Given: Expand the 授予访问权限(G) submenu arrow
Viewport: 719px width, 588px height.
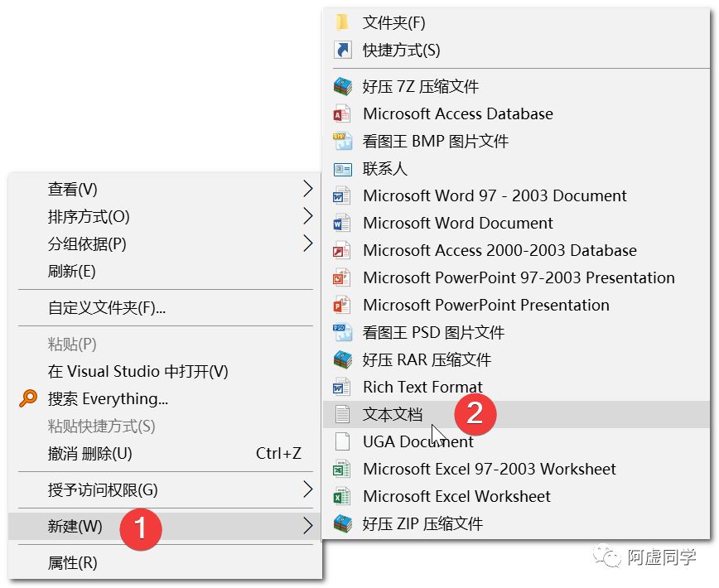Looking at the screenshot, I should [308, 489].
